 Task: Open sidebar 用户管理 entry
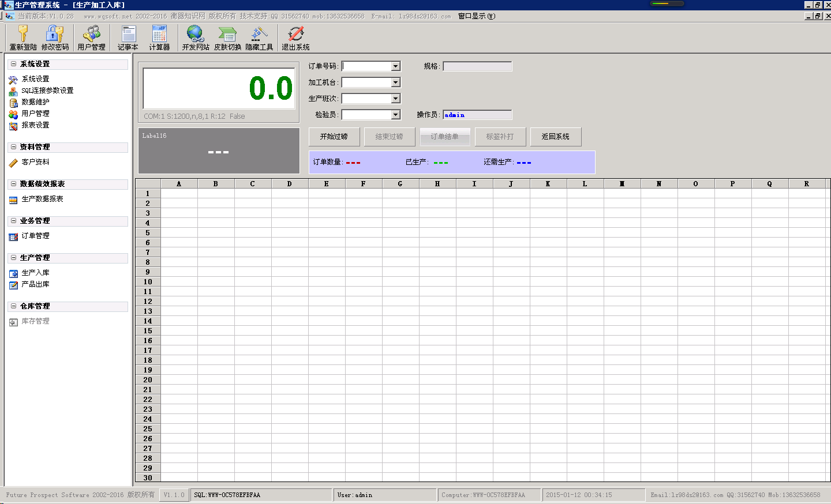click(x=35, y=114)
